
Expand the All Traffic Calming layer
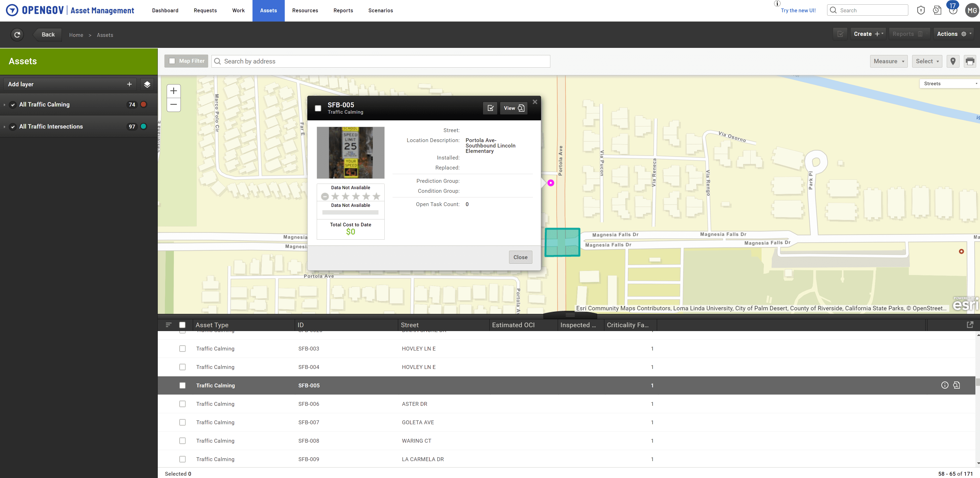pos(5,104)
